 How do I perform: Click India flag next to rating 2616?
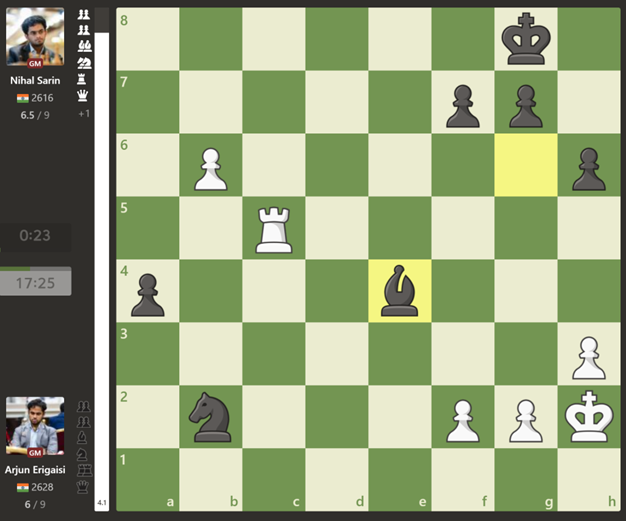point(23,98)
